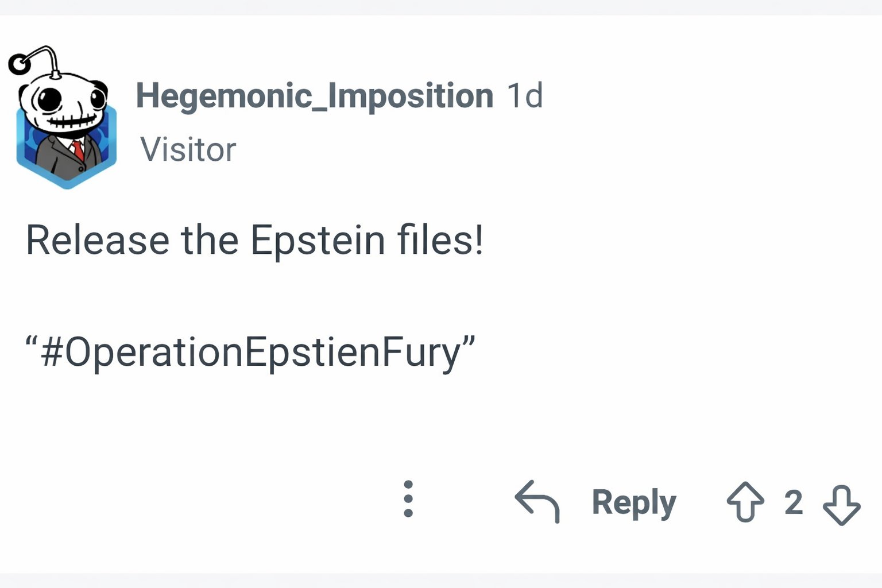Screen dimensions: 882x588
Task: Click the vote count number 2
Action: 793,503
